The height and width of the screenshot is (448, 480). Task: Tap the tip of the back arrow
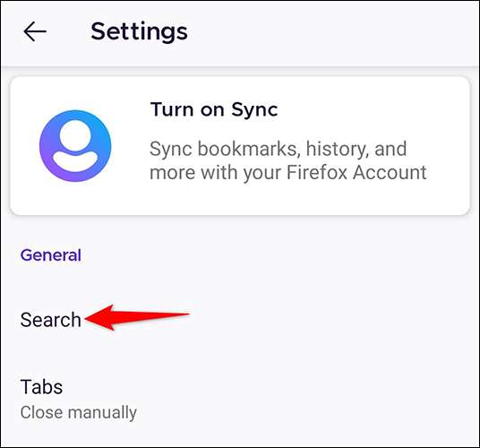[x=26, y=31]
